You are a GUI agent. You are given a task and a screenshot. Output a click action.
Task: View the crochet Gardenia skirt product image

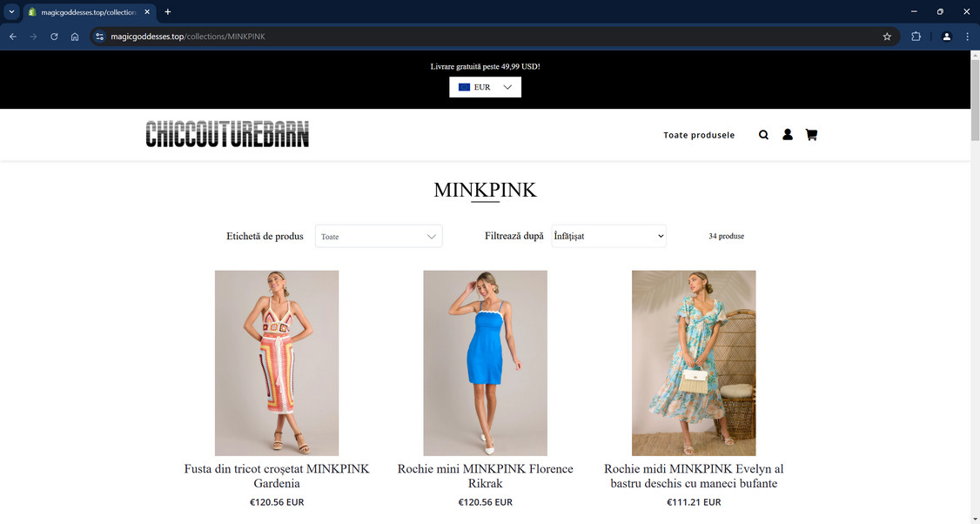tap(277, 363)
